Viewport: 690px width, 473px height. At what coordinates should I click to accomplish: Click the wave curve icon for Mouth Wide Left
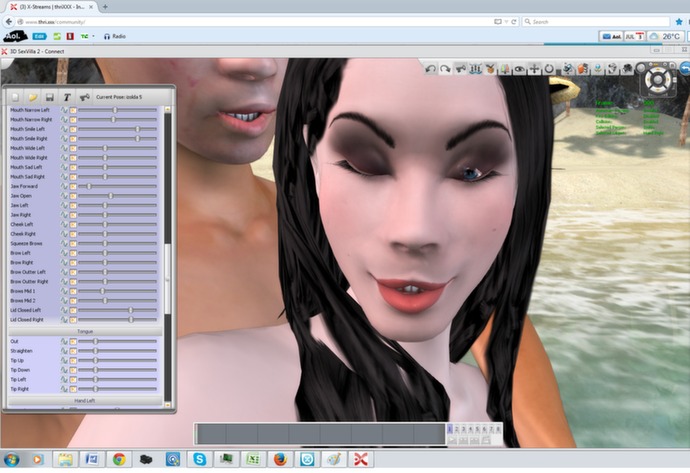64,148
